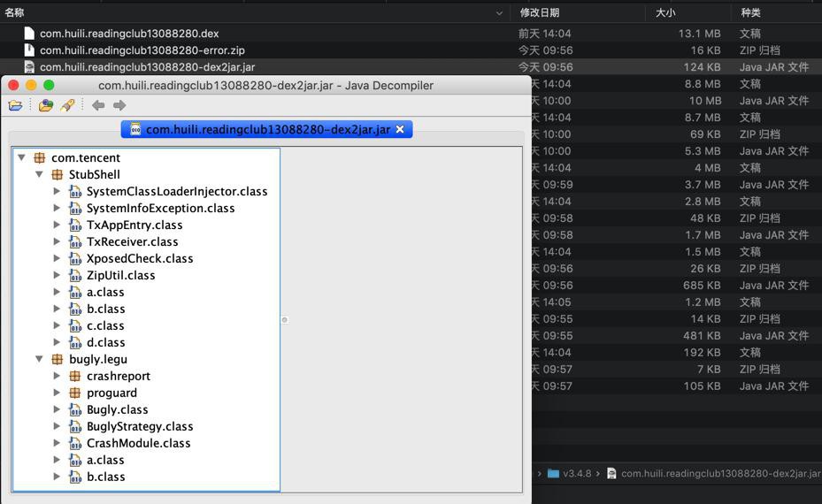The width and height of the screenshot is (822, 504).
Task: Click the split pane divider handle
Action: pos(285,319)
